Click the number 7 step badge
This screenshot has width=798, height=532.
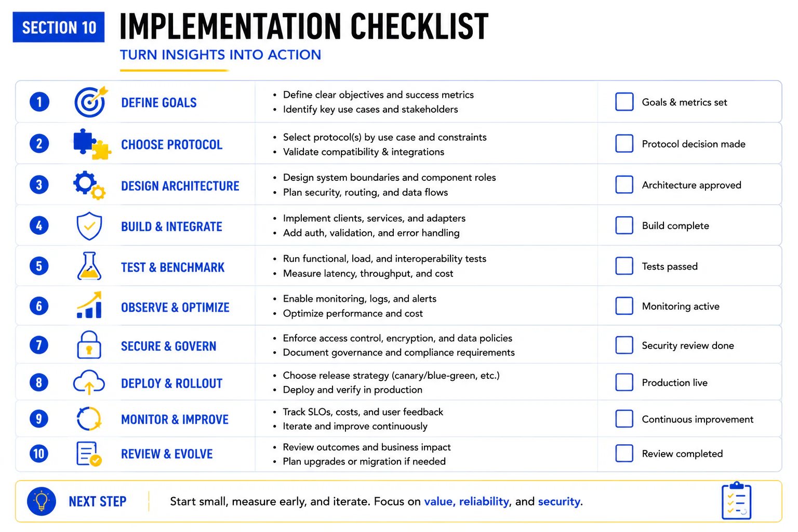pos(39,345)
